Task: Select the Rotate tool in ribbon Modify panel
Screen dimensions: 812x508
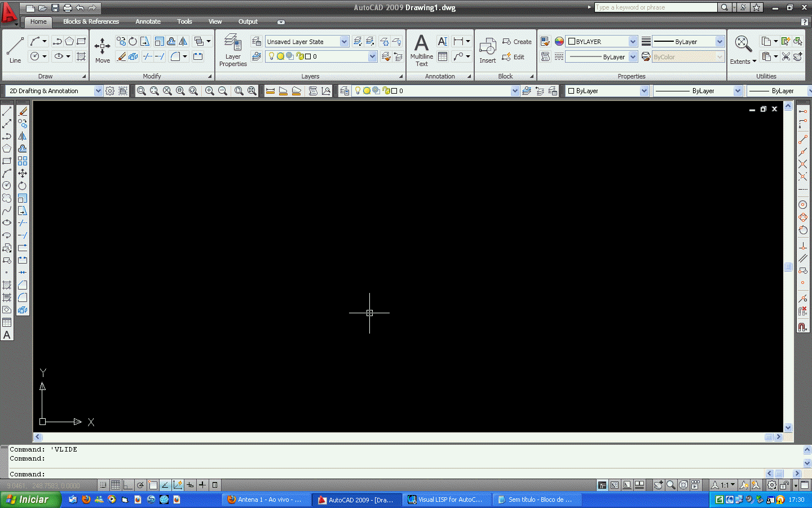Action: tap(133, 41)
